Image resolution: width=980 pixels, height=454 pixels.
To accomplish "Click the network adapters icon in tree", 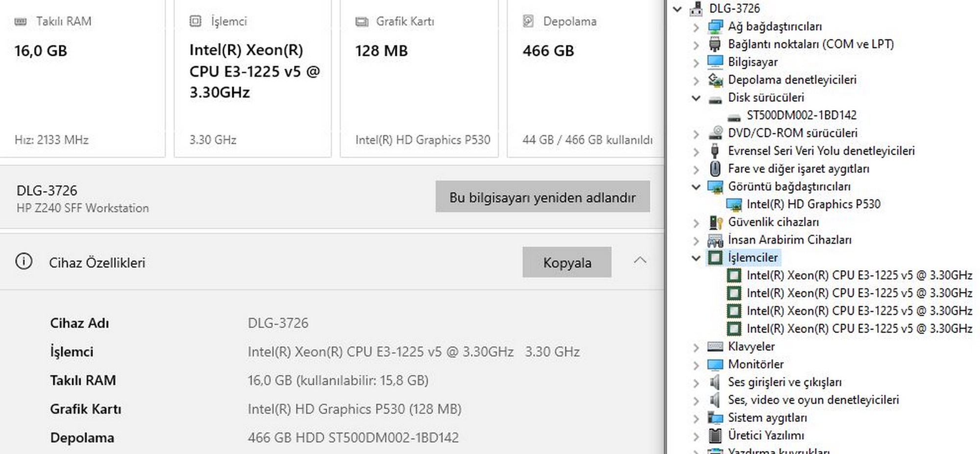I will tap(715, 26).
